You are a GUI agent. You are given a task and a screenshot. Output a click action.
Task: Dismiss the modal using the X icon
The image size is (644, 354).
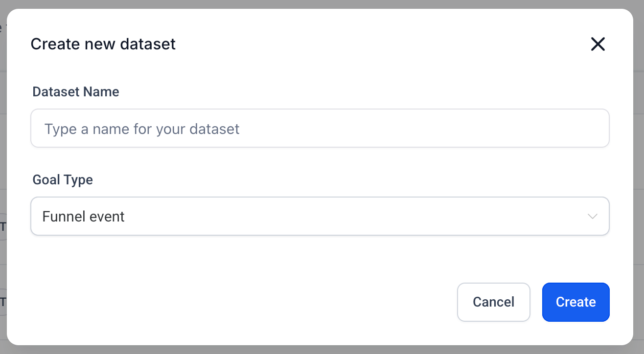point(598,44)
